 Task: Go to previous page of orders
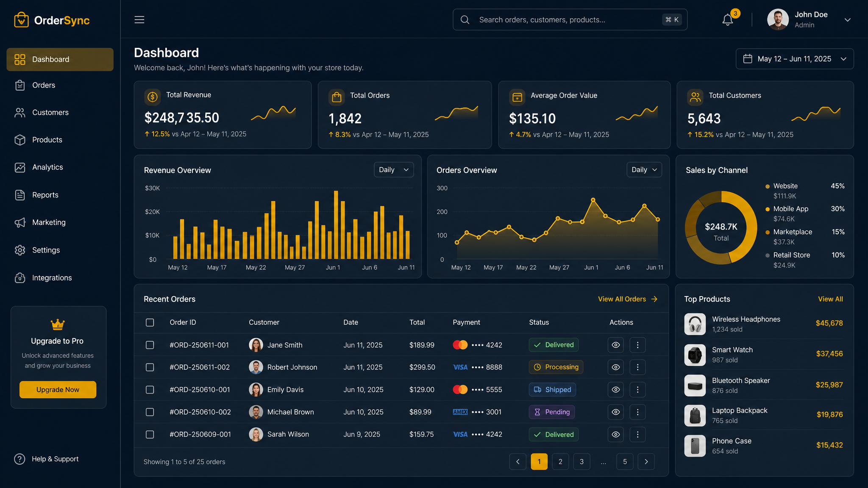click(518, 462)
